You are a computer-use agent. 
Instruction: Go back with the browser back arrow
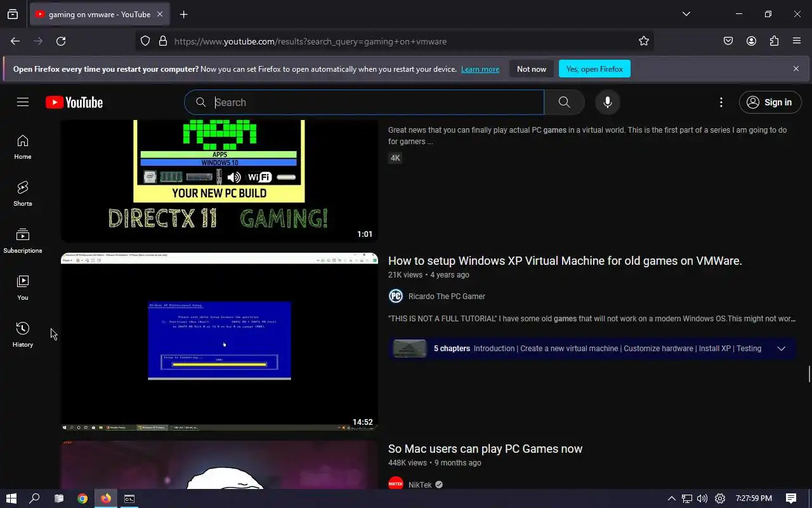click(x=15, y=41)
